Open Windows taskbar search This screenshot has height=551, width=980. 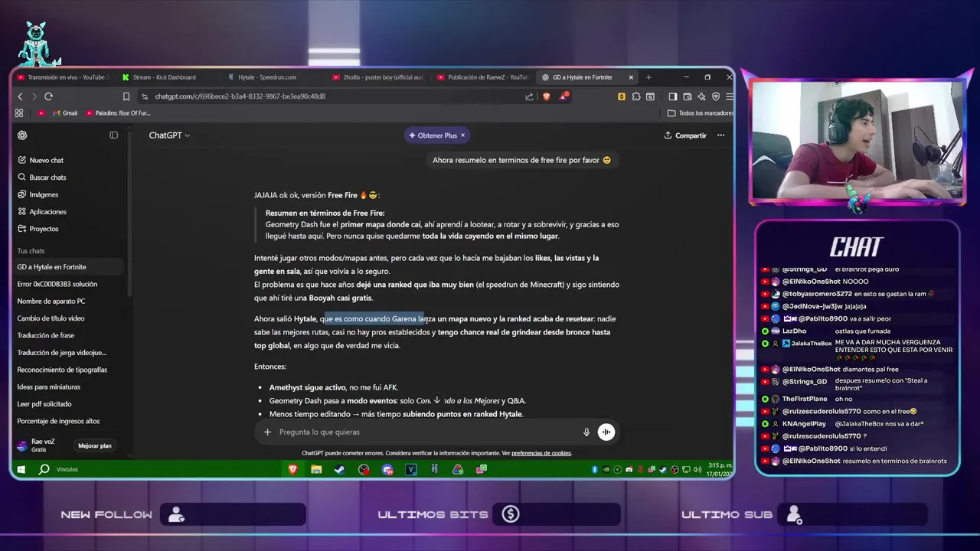[44, 469]
